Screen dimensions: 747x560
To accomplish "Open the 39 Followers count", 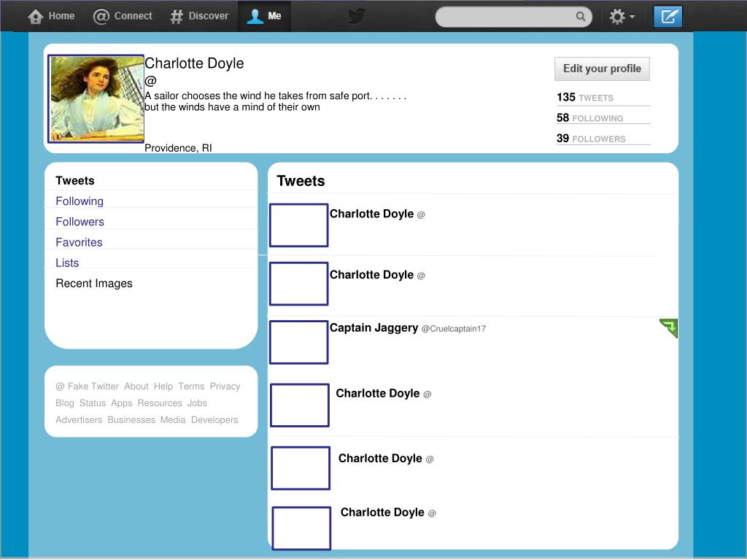I will pyautogui.click(x=591, y=138).
